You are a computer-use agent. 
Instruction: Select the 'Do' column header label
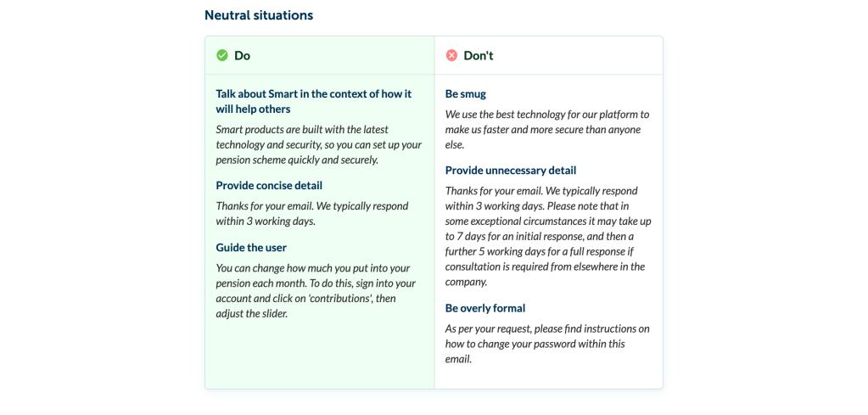click(x=242, y=55)
